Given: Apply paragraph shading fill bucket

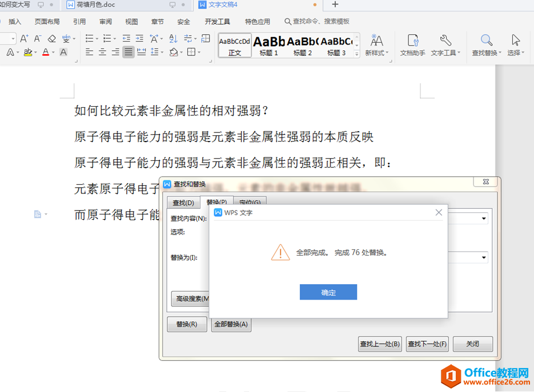Looking at the screenshot, I should pyautogui.click(x=174, y=52).
